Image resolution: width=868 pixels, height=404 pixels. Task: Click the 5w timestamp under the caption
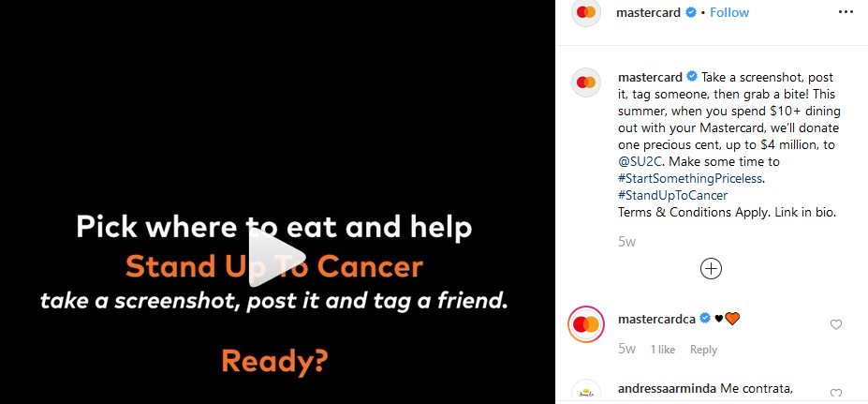(626, 242)
